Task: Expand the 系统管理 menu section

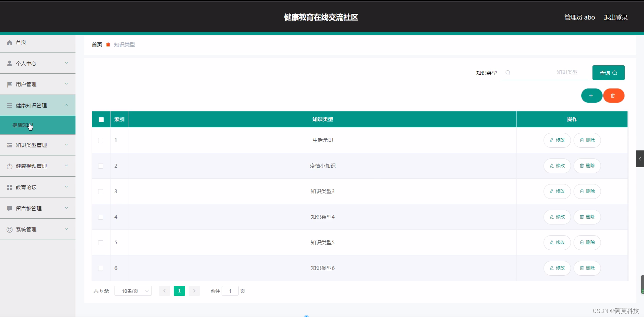Action: click(x=38, y=229)
